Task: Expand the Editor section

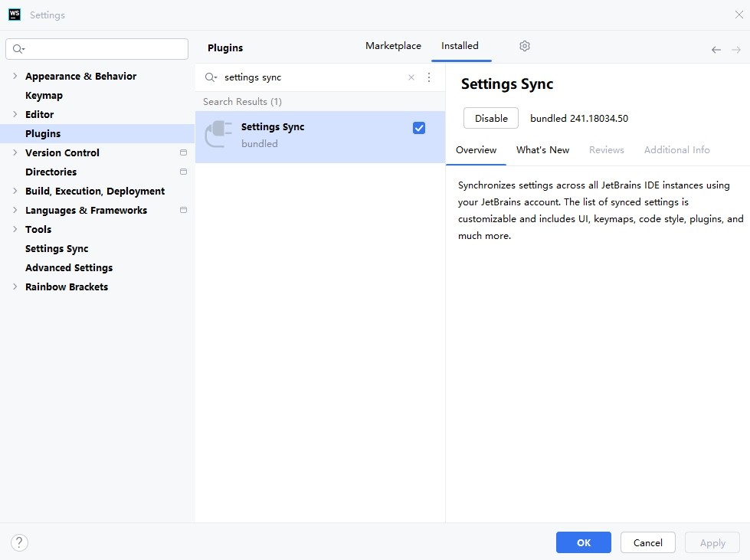Action: click(15, 114)
